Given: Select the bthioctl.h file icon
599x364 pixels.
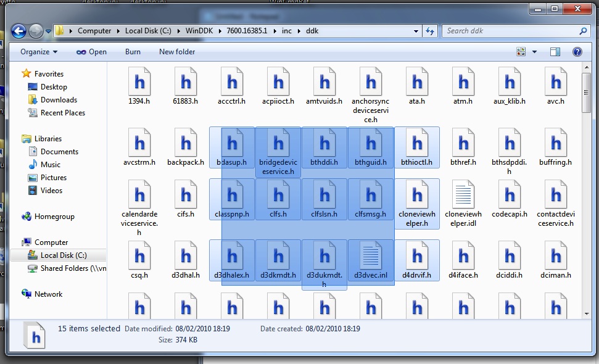Looking at the screenshot, I should [x=417, y=143].
